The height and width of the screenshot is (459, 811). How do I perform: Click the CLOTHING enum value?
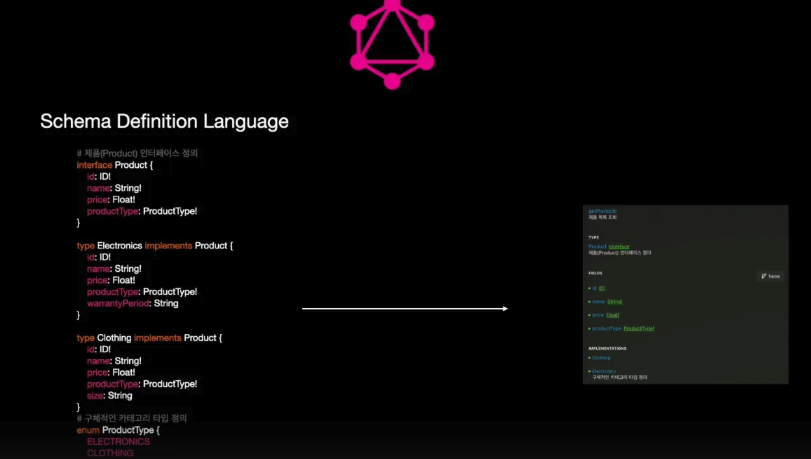point(110,453)
